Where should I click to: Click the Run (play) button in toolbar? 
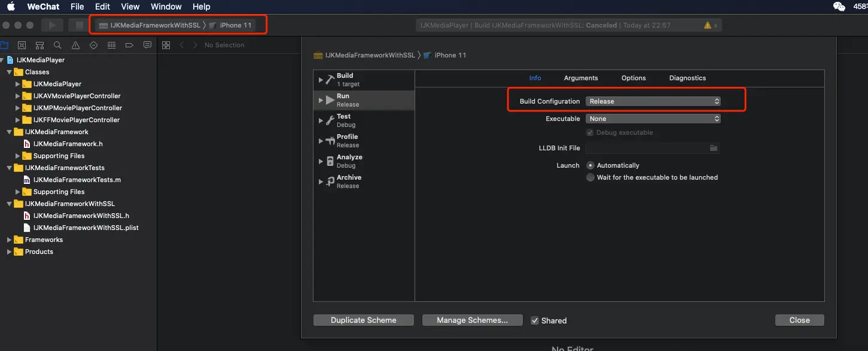[x=53, y=25]
